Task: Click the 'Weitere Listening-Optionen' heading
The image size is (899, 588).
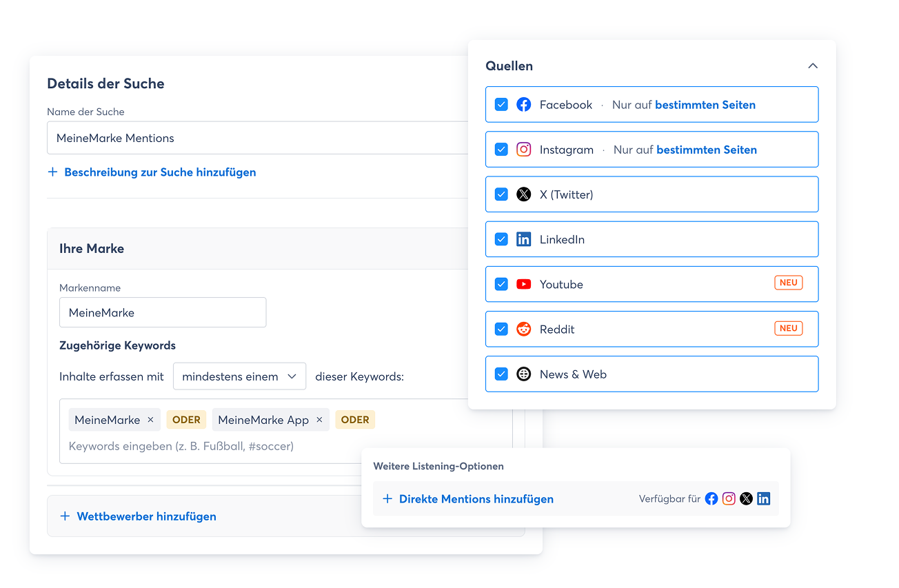Action: [x=438, y=466]
